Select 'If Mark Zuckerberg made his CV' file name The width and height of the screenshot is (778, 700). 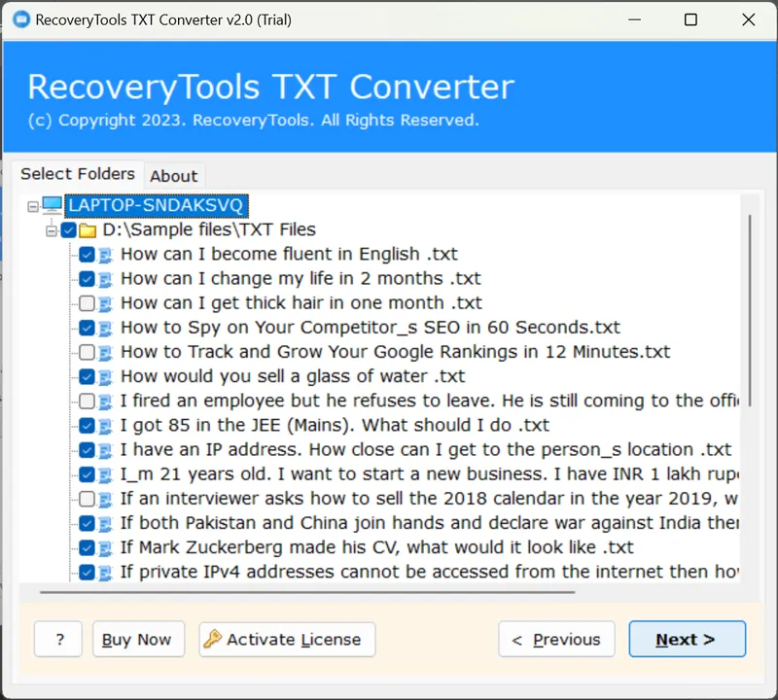click(x=377, y=547)
